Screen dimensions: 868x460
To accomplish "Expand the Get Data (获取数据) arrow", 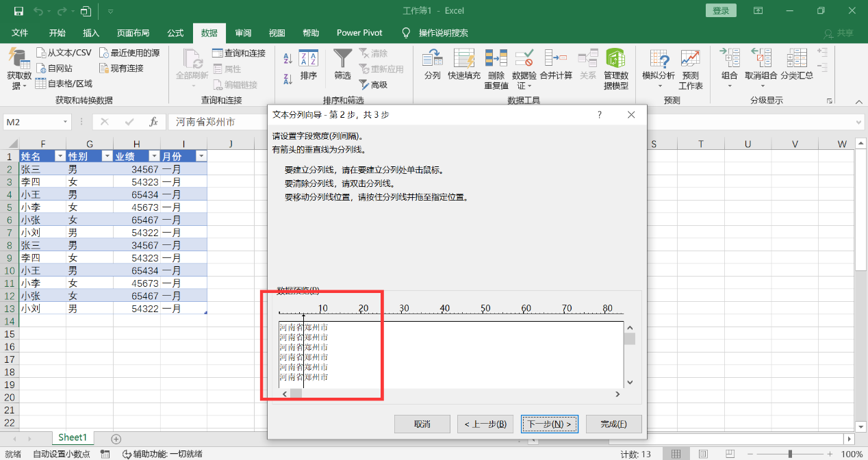I will [x=25, y=86].
